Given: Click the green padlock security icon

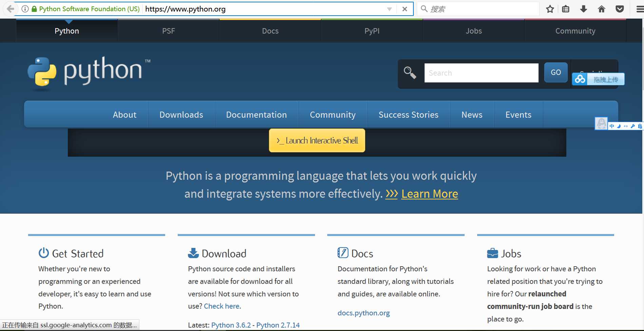Looking at the screenshot, I should [34, 9].
